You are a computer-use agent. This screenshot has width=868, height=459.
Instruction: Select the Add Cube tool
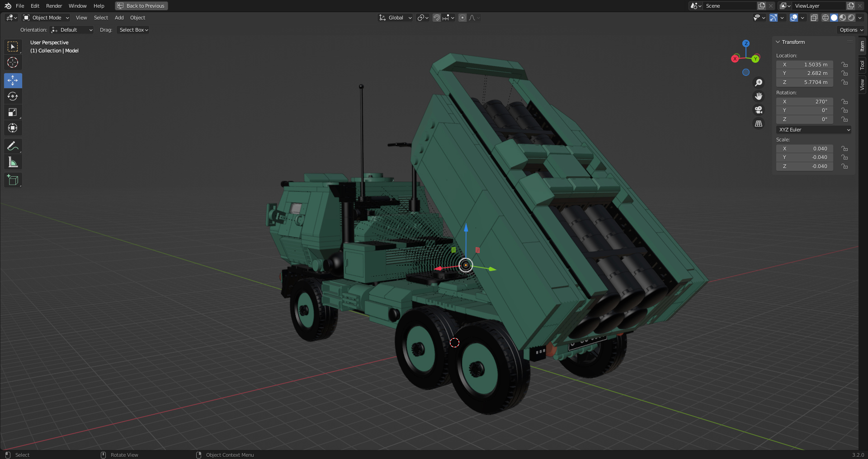click(x=13, y=180)
